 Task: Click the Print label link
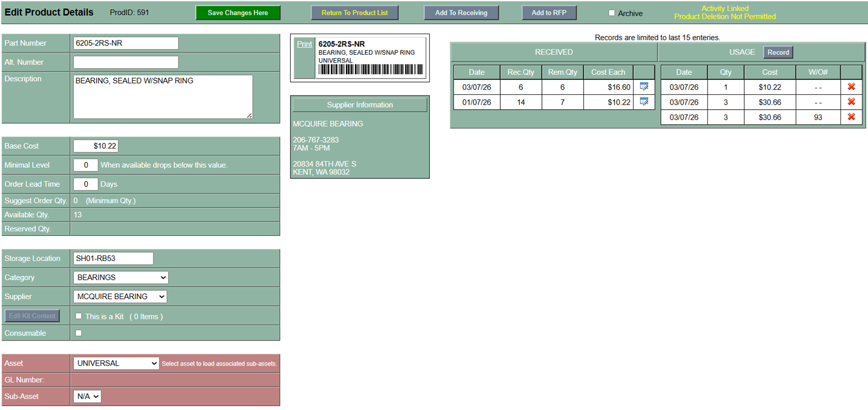click(304, 44)
